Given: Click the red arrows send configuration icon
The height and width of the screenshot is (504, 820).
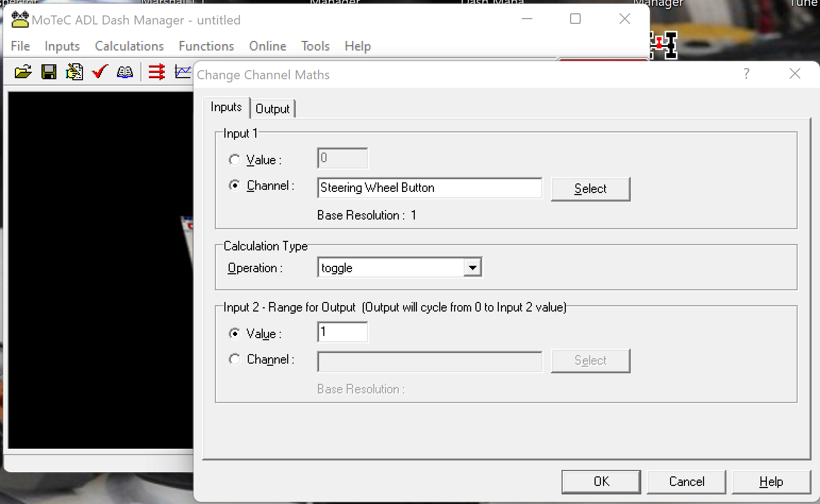Looking at the screenshot, I should pos(157,72).
